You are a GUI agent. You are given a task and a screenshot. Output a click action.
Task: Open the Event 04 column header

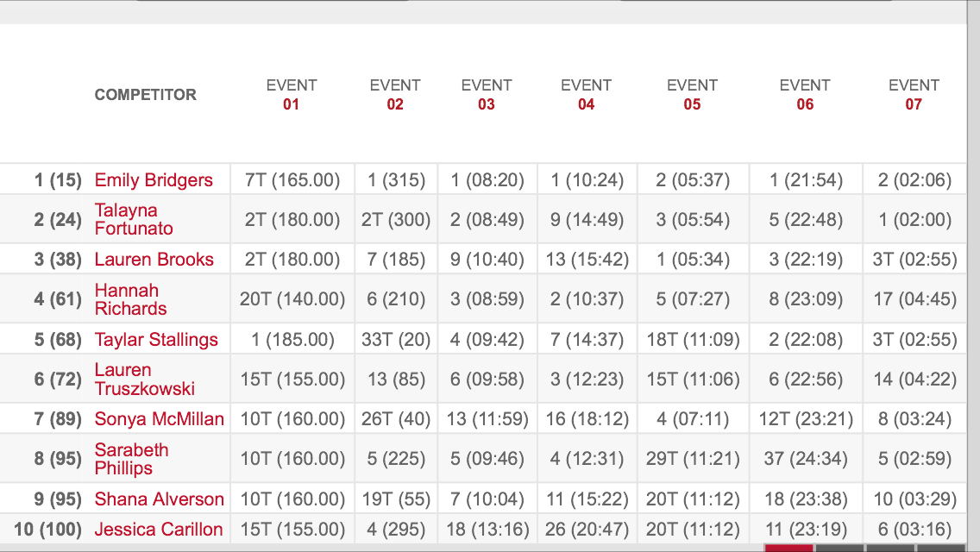[x=587, y=95]
